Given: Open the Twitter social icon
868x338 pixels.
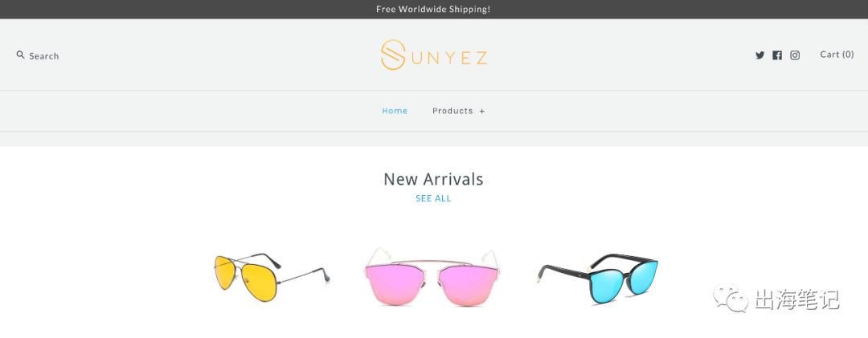Looking at the screenshot, I should pyautogui.click(x=760, y=55).
